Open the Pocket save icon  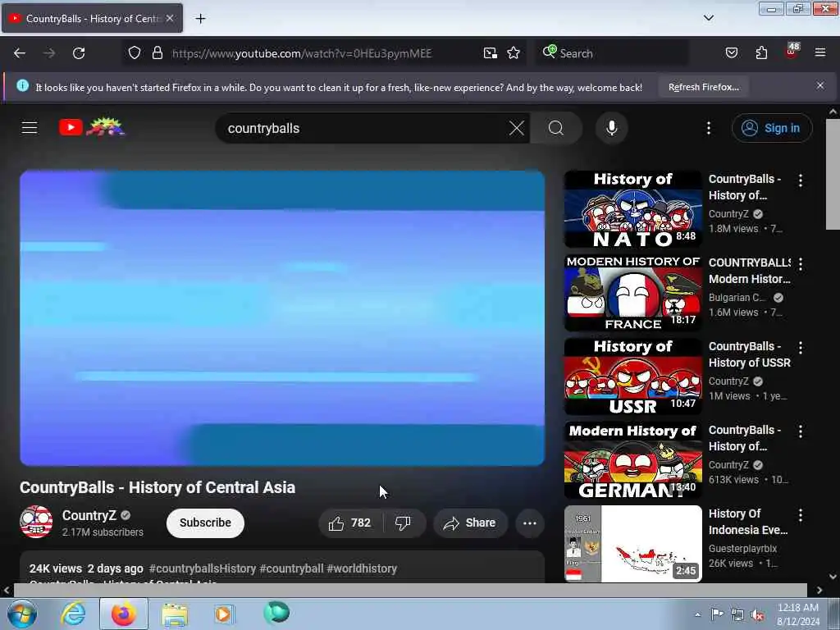pyautogui.click(x=731, y=52)
